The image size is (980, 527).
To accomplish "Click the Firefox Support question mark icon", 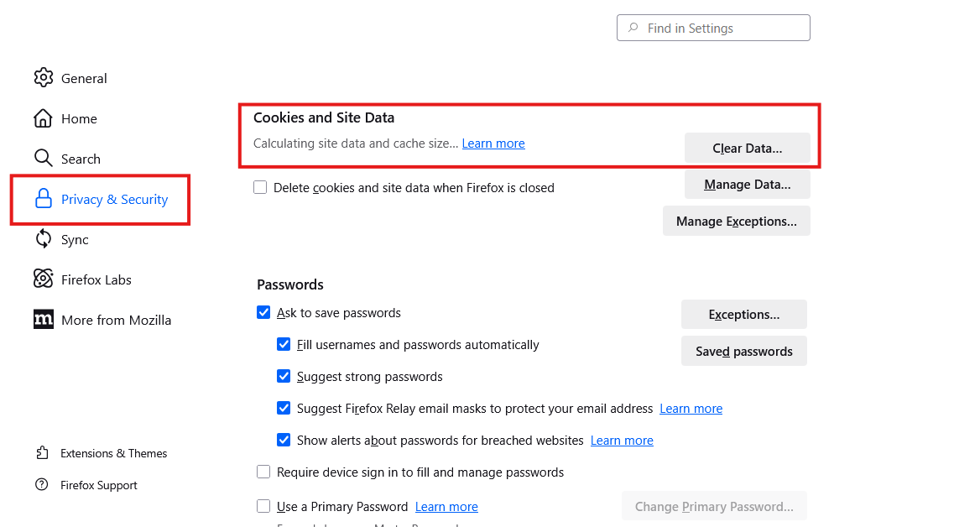I will [43, 484].
